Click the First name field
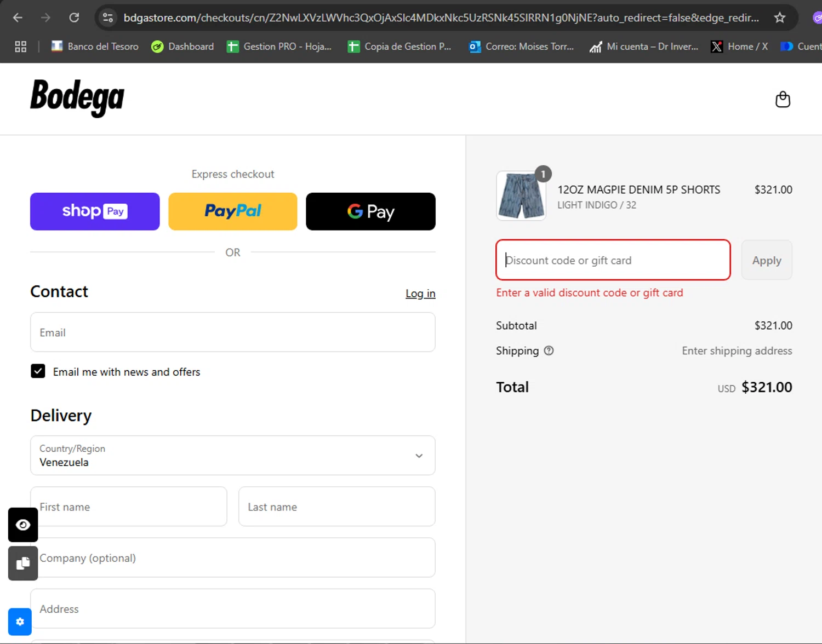This screenshot has height=644, width=822. (129, 507)
